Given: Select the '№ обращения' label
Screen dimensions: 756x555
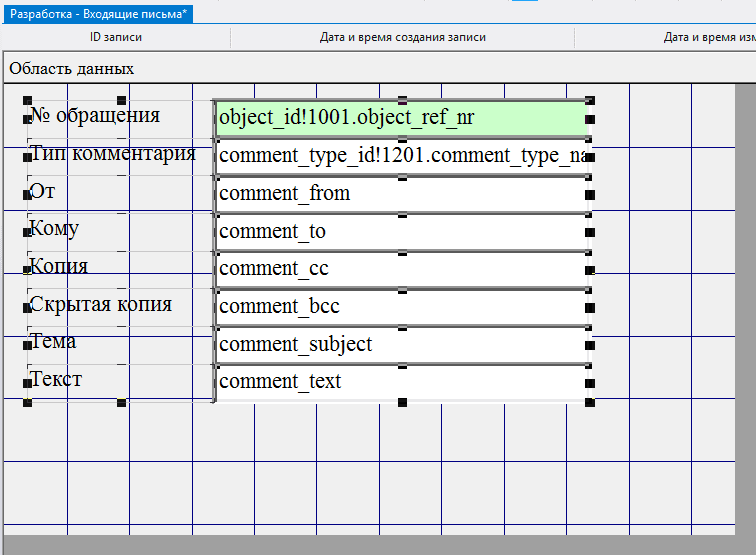Looking at the screenshot, I should coord(96,116).
